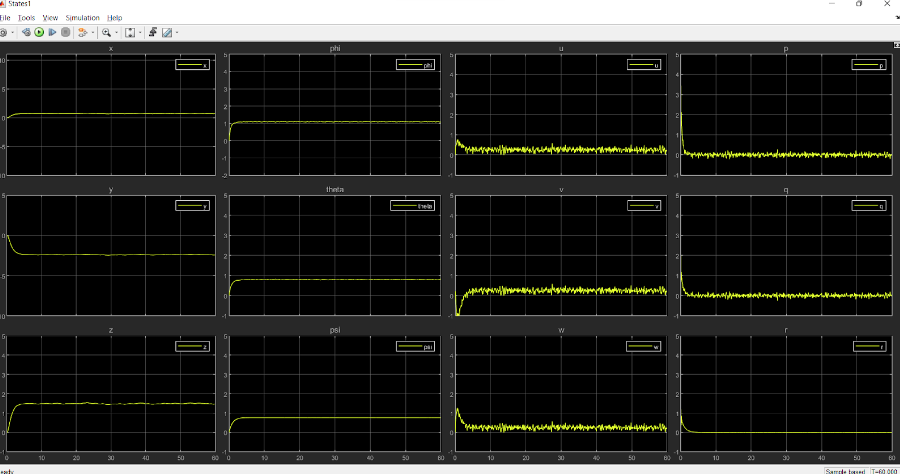Run the simulation with green play button

pos(39,32)
